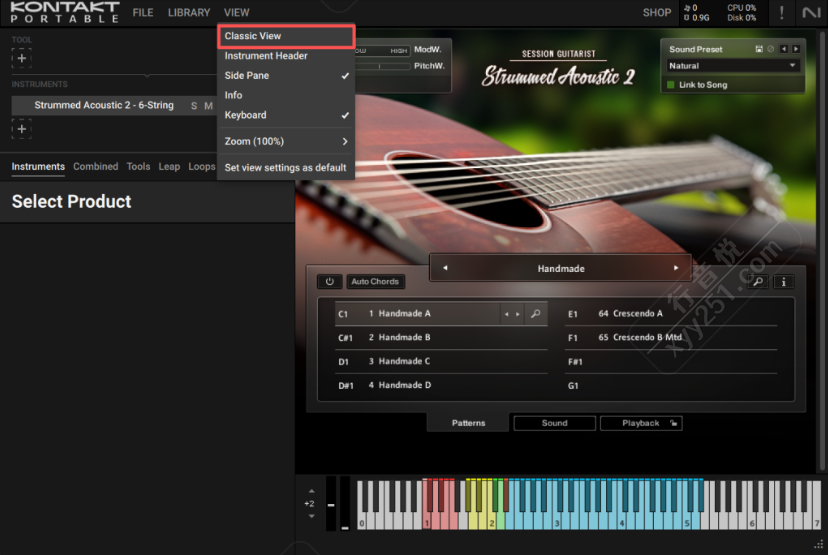The width and height of the screenshot is (828, 555).
Task: Toggle Side Pane option
Action: 286,76
